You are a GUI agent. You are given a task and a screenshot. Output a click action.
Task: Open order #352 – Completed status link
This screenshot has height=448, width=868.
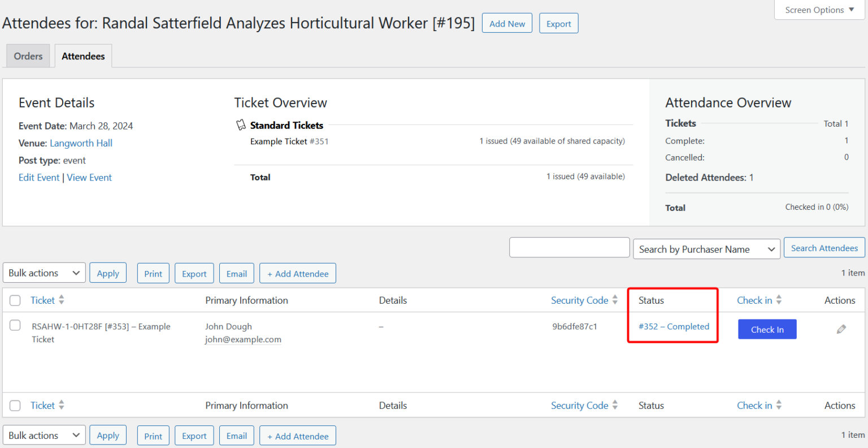tap(673, 326)
